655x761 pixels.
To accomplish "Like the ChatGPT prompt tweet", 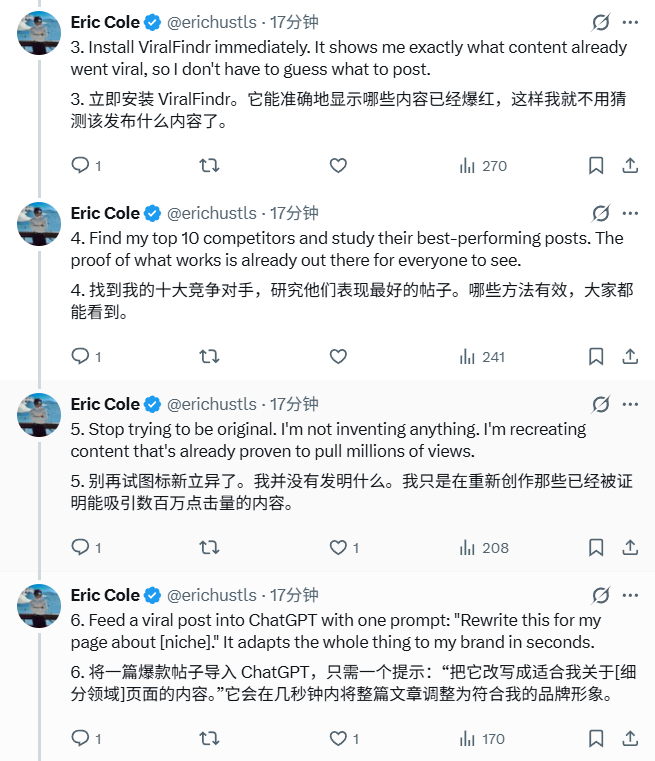I will coord(344,739).
